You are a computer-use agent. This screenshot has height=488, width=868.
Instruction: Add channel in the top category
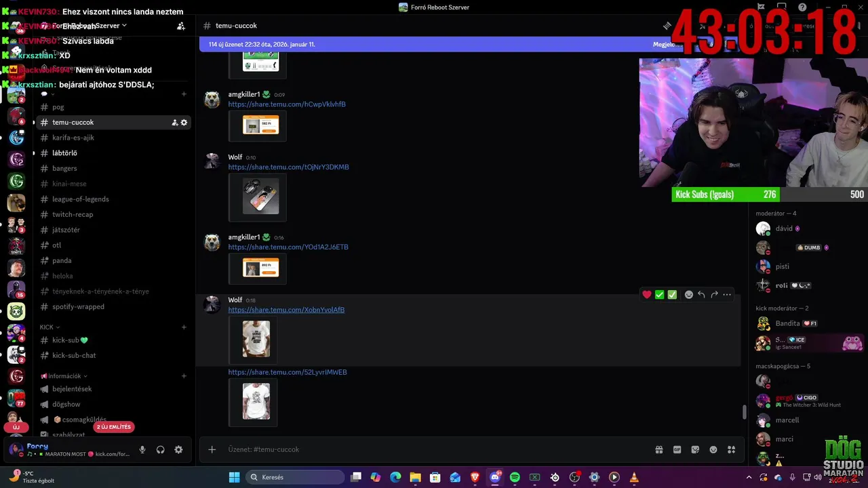(184, 94)
